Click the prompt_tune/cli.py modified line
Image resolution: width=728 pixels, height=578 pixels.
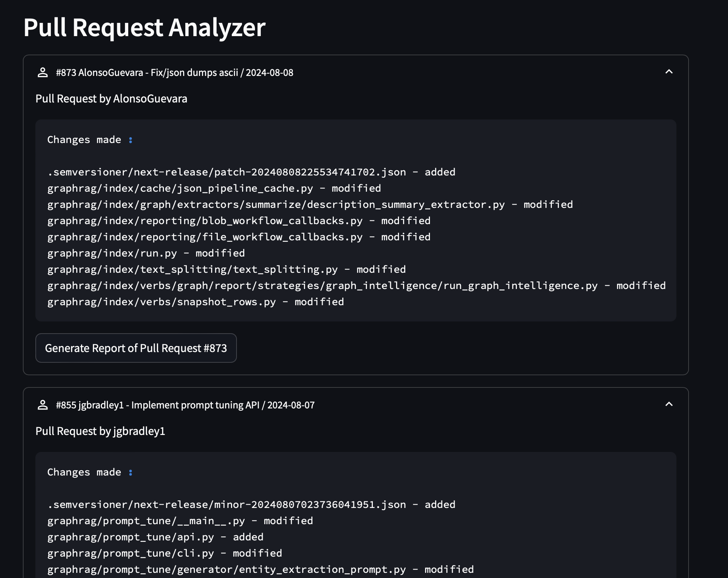[164, 553]
